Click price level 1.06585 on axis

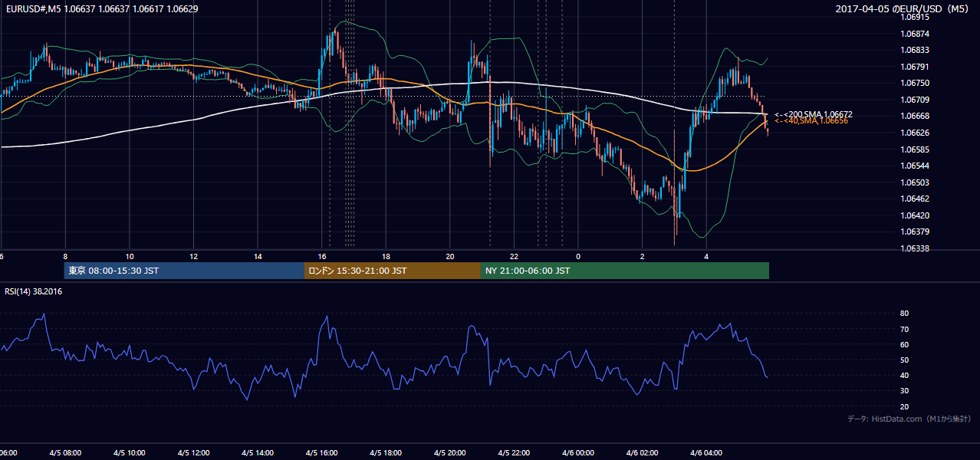click(x=914, y=149)
